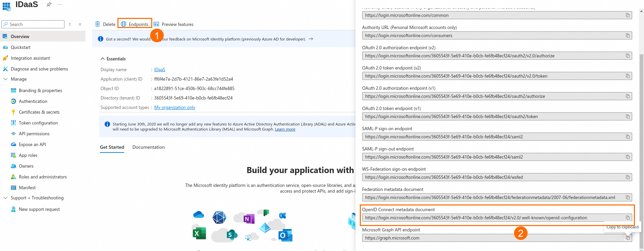Image resolution: width=644 pixels, height=251 pixels.
Task: Open Quickstart page
Action: pos(21,47)
